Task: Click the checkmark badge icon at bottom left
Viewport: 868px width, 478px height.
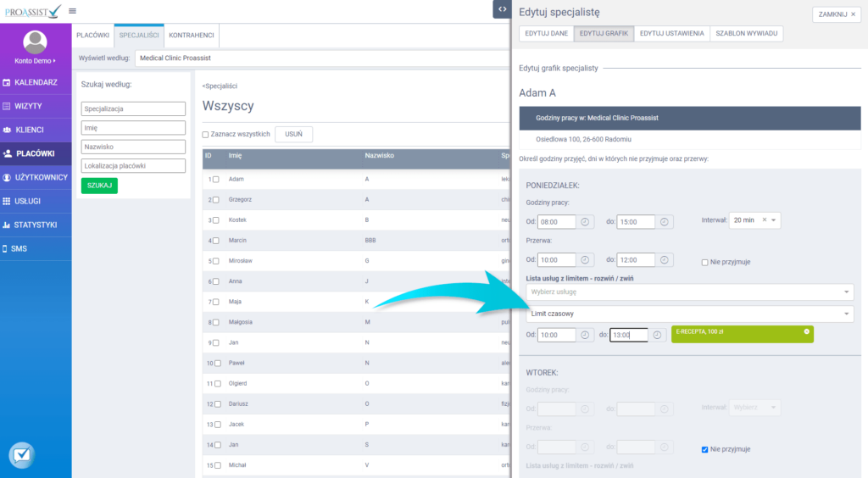Action: point(21,455)
